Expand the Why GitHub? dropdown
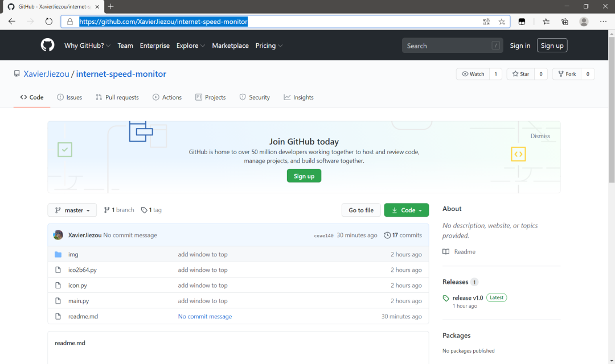Viewport: 615px width, 364px height. tap(87, 45)
